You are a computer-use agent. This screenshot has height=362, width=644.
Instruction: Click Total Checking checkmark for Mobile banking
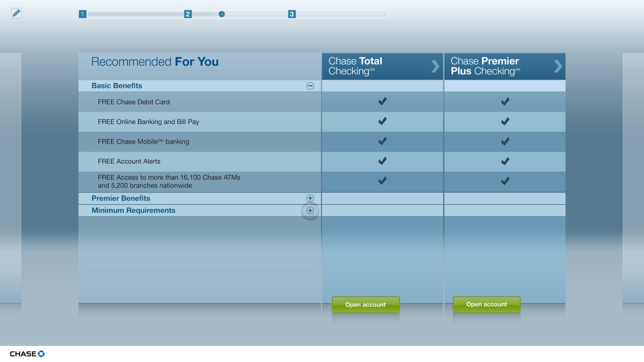click(383, 141)
